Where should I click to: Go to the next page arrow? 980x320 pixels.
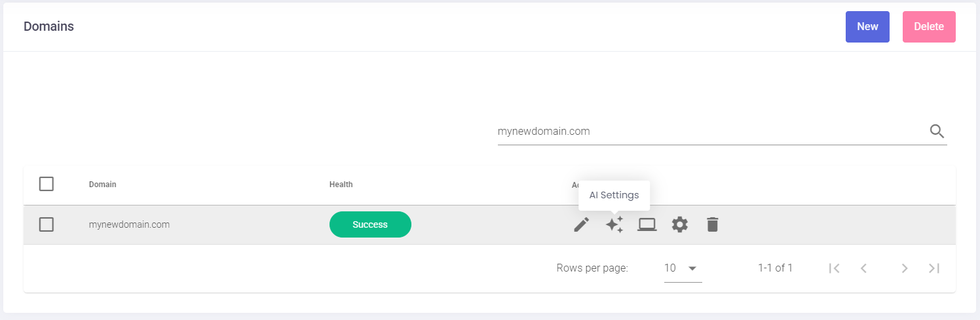(905, 268)
